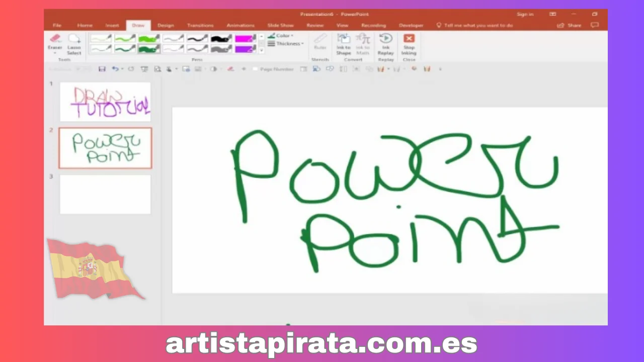Switch to the Slide Show tab
644x362 pixels.
(280, 25)
